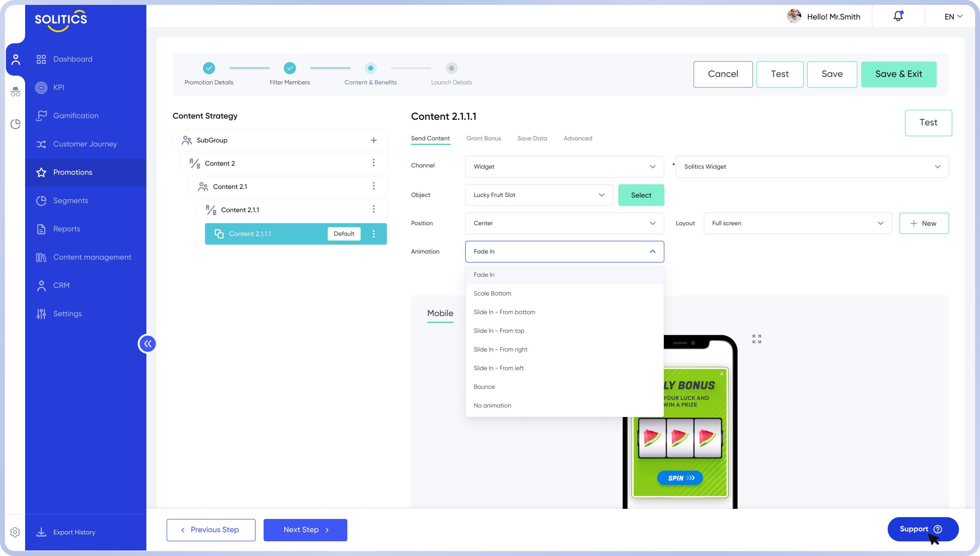Jump to Filter Members step marker
Viewport: 980px width, 556px height.
coord(290,68)
